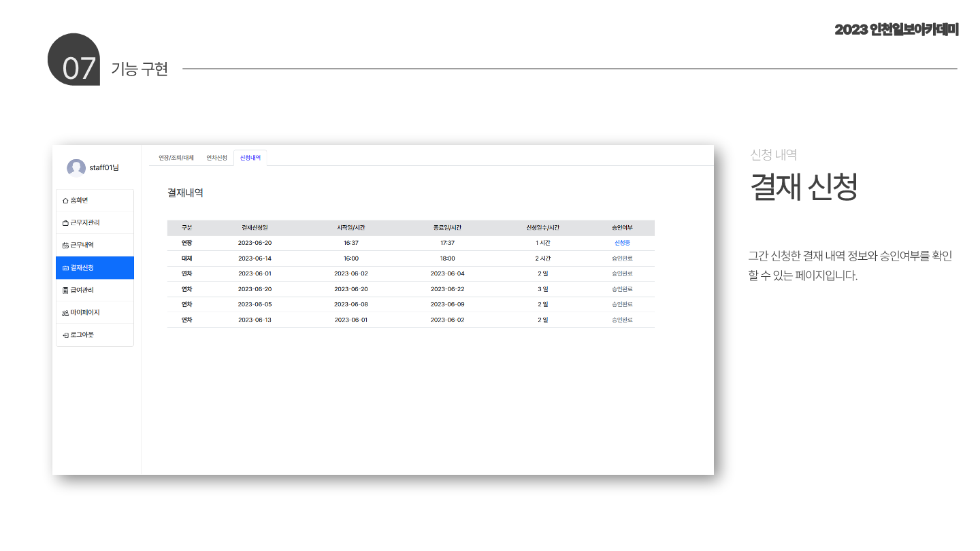The width and height of the screenshot is (980, 551).
Task: Click the end time 18:00 cell
Action: click(x=447, y=258)
